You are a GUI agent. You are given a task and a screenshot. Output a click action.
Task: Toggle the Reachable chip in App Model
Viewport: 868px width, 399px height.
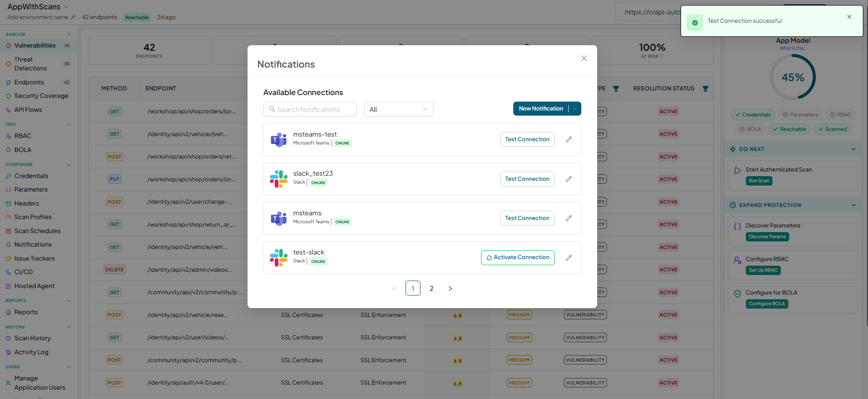pos(789,129)
